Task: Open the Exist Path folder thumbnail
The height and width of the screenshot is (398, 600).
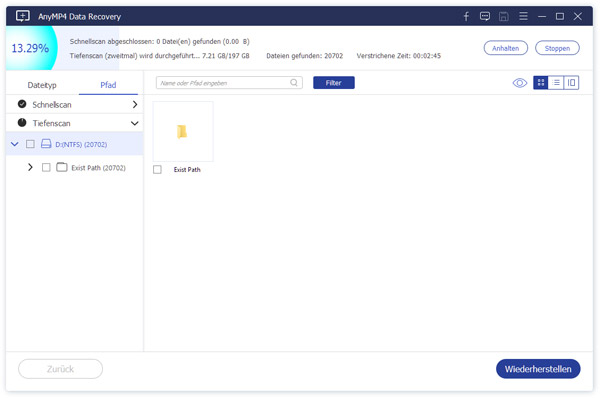Action: 183,132
